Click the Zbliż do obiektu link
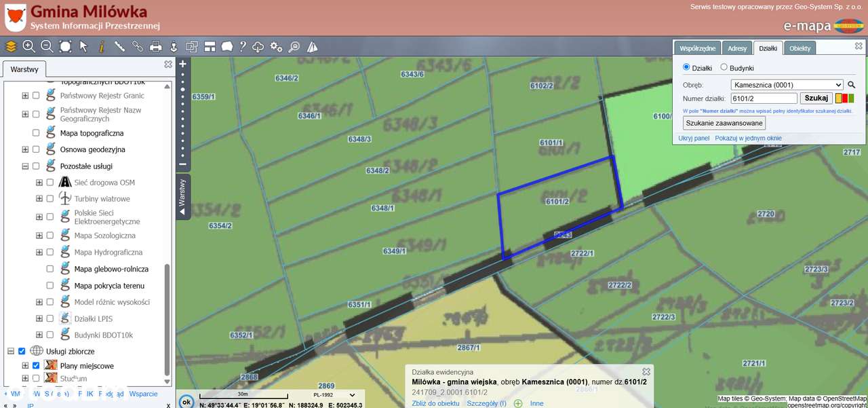 (x=435, y=403)
